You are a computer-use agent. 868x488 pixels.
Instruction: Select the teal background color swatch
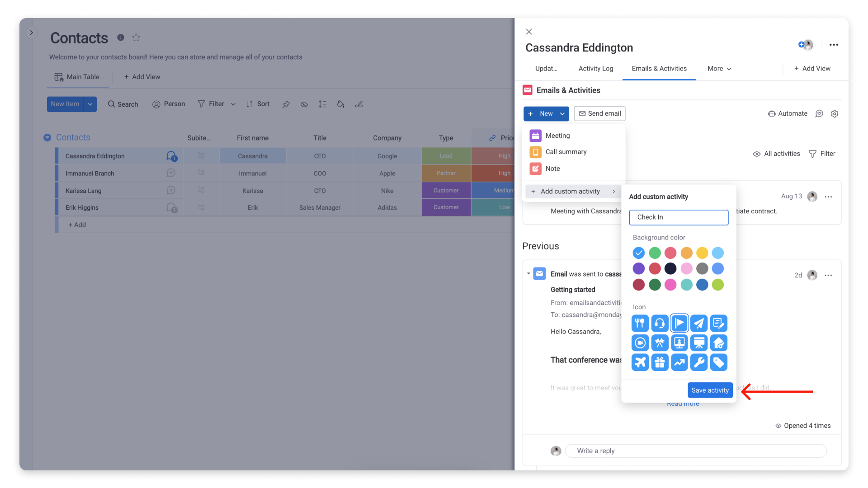click(686, 285)
